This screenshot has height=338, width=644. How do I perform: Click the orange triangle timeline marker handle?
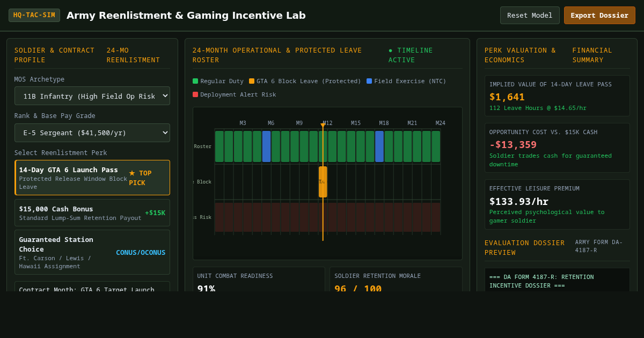tap(323, 126)
